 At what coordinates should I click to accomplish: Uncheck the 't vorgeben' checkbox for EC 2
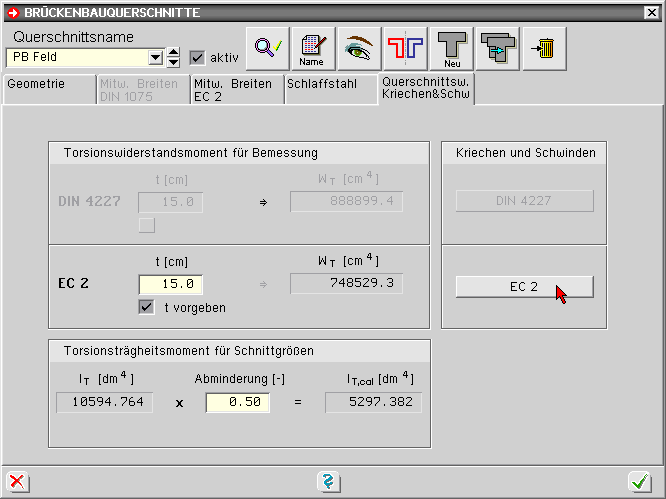point(147,307)
